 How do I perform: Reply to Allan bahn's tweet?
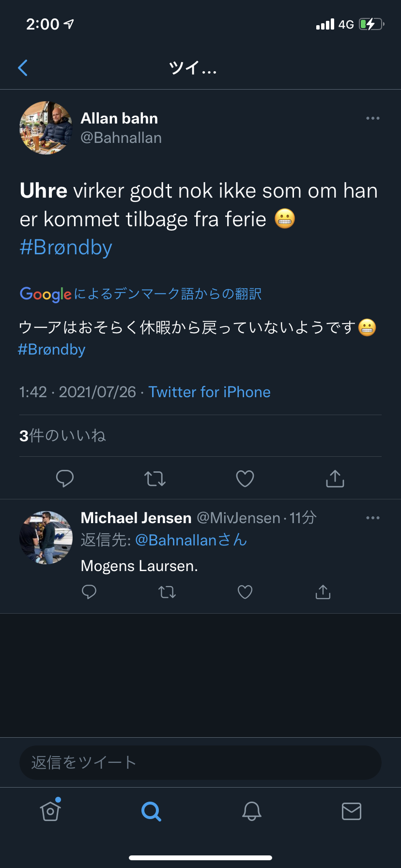pos(65,479)
